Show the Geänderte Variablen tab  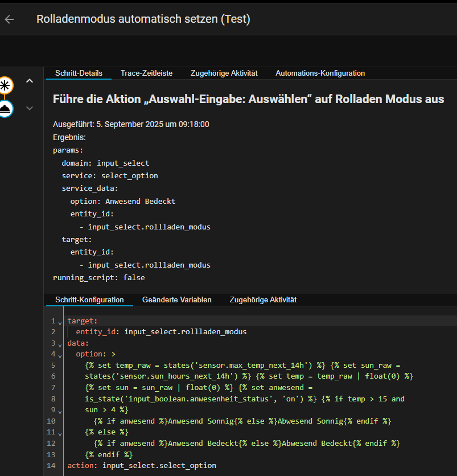(x=176, y=299)
